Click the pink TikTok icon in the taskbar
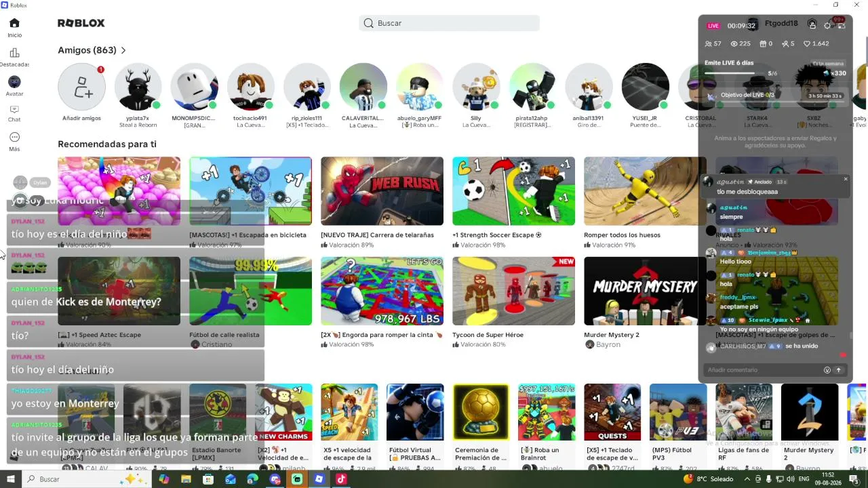 341,479
